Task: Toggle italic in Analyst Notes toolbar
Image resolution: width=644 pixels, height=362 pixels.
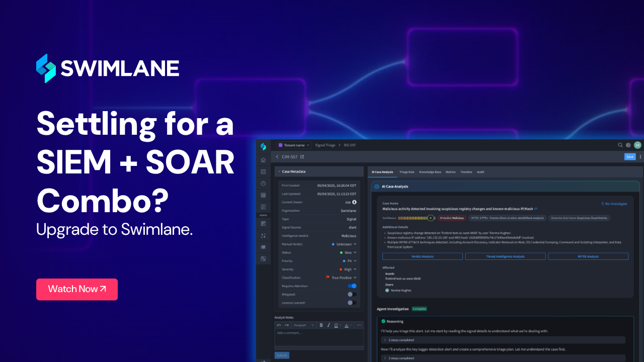Action: click(x=329, y=325)
